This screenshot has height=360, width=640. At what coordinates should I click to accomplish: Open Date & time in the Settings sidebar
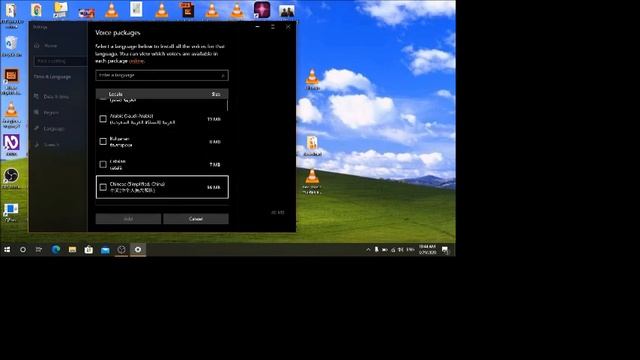[56, 97]
